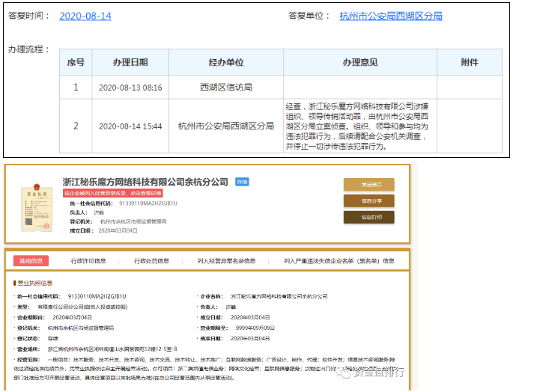Select the 2020-08-14 15:44 date cell
Viewport: 540px width, 392px height.
130,126
